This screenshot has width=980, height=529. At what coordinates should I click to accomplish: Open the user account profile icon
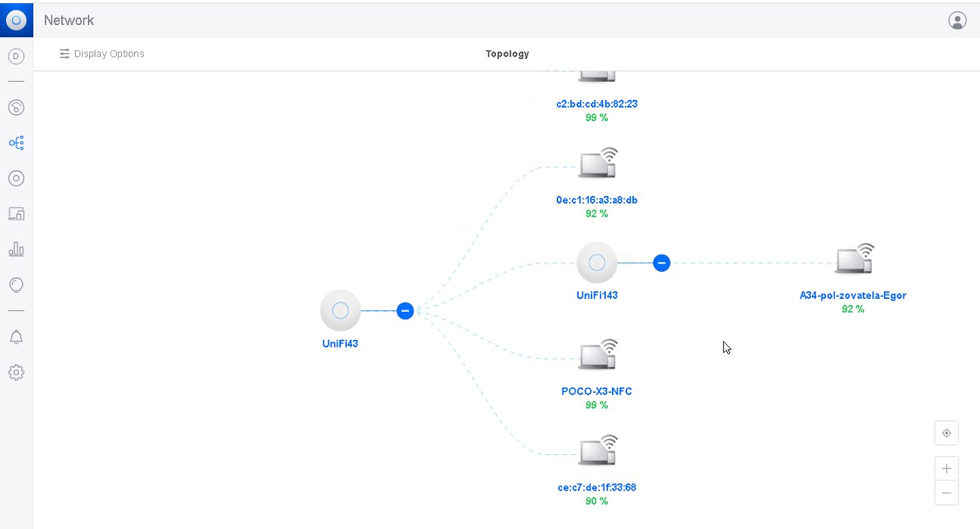tap(957, 20)
